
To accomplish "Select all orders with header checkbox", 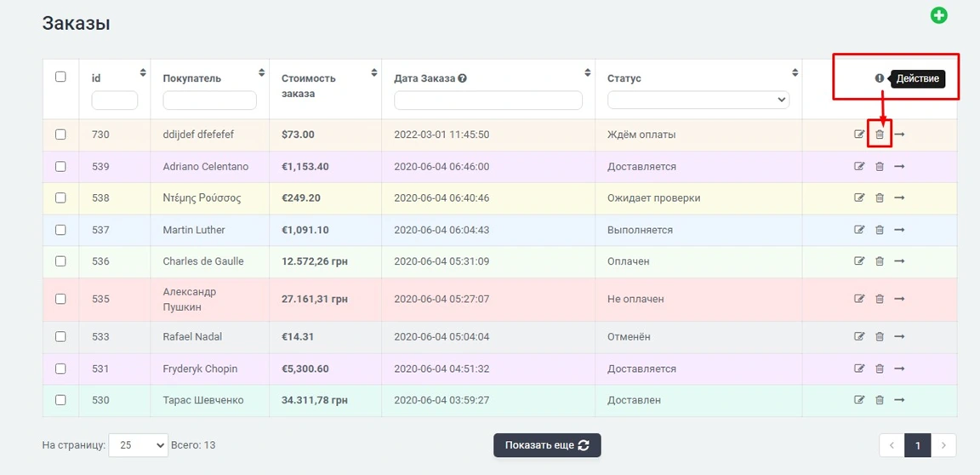I will pos(60,77).
